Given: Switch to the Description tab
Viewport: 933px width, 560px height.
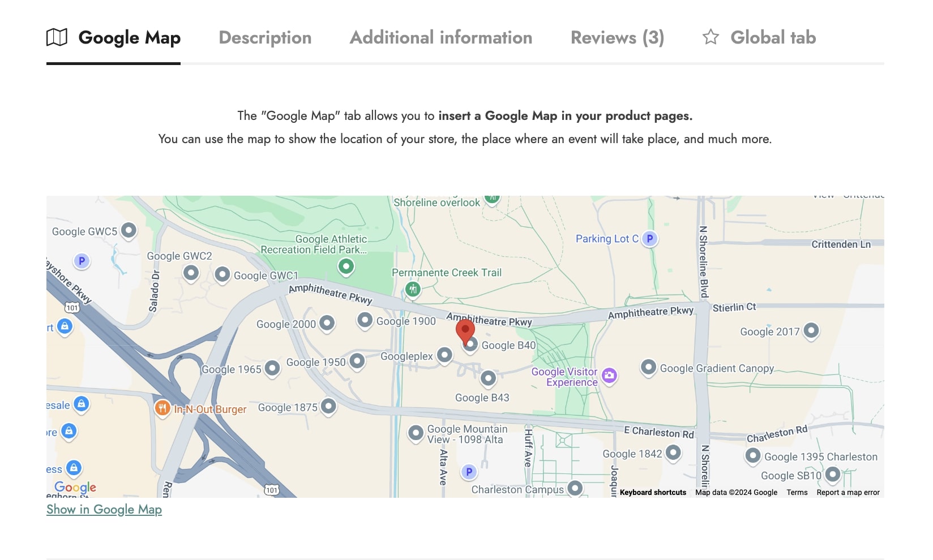Looking at the screenshot, I should pos(265,37).
